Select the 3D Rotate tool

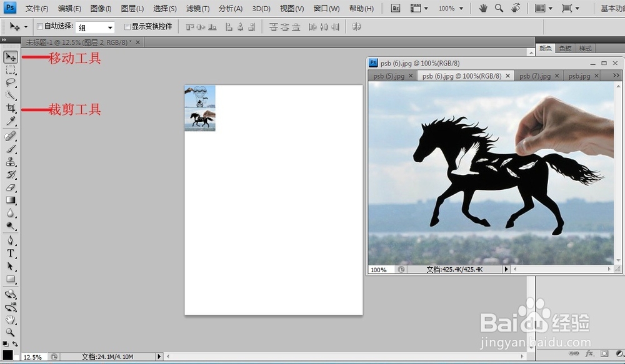point(11,294)
